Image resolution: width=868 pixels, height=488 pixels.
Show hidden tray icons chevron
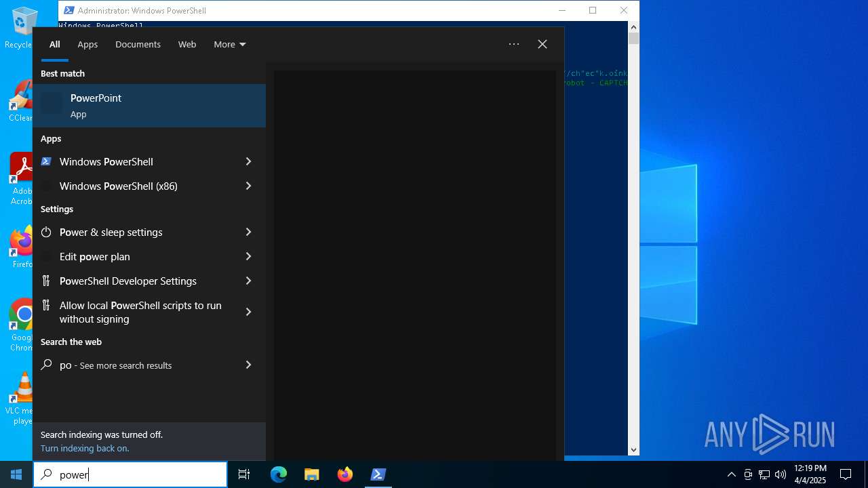(x=731, y=474)
